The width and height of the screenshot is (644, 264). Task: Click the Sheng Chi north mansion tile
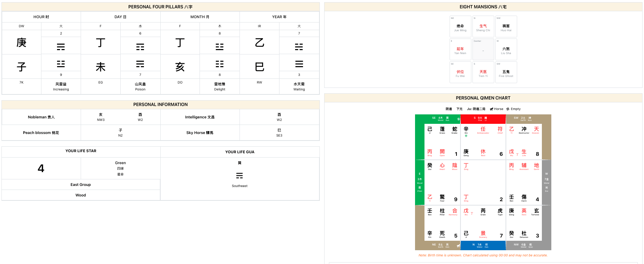coord(483,27)
